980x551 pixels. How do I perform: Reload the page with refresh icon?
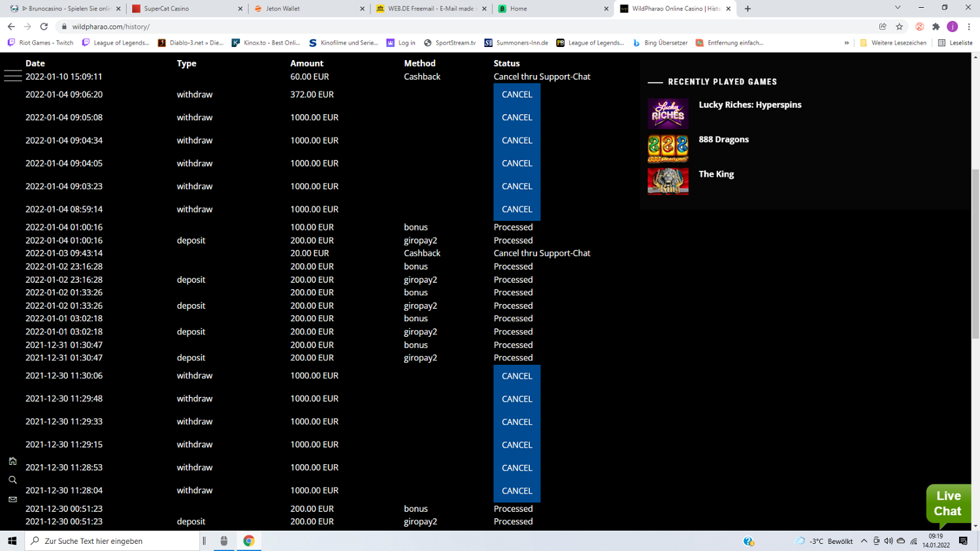(44, 27)
